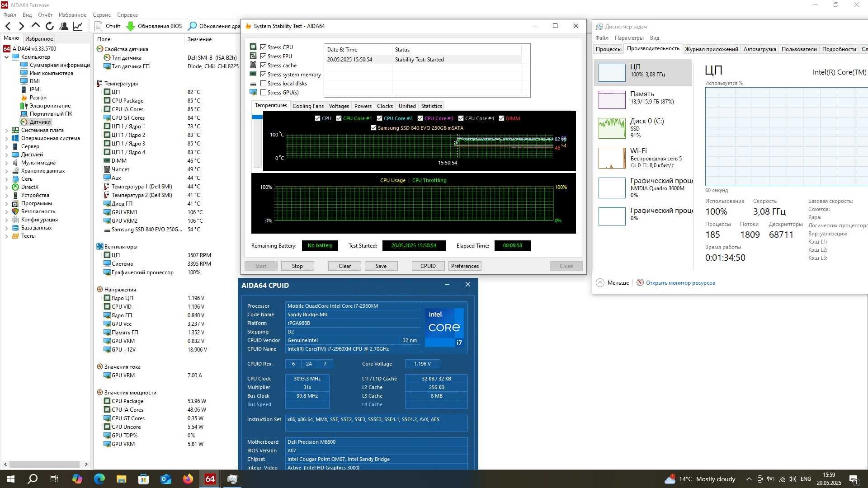Screen dimensions: 868x488
Task: Click the Back arrow in AIDA64 toolbar
Action: click(8, 26)
